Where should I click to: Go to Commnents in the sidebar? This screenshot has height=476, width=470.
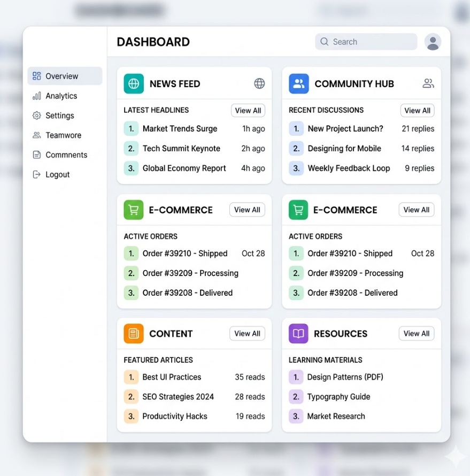coord(66,155)
